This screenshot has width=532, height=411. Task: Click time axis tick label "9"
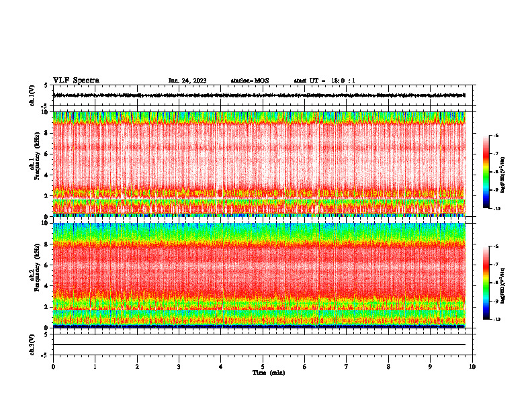coord(430,367)
